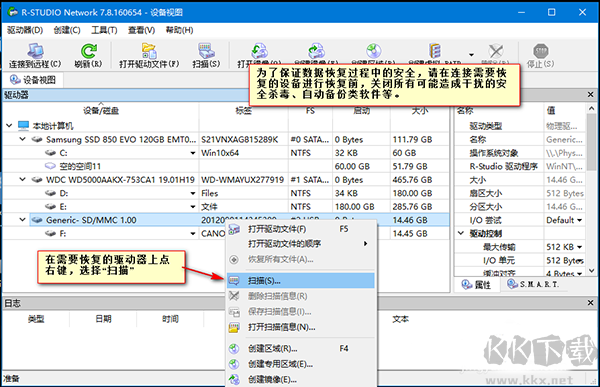The width and height of the screenshot is (600, 387).
Task: Open the E: partition dropdown arrow
Action: pos(193,207)
